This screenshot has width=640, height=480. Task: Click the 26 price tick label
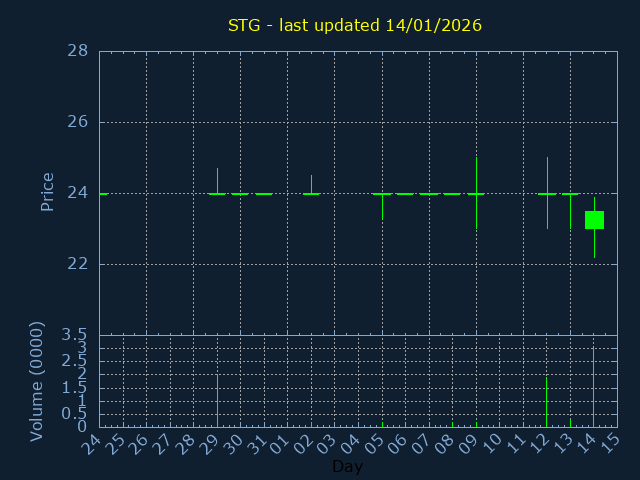tap(77, 122)
